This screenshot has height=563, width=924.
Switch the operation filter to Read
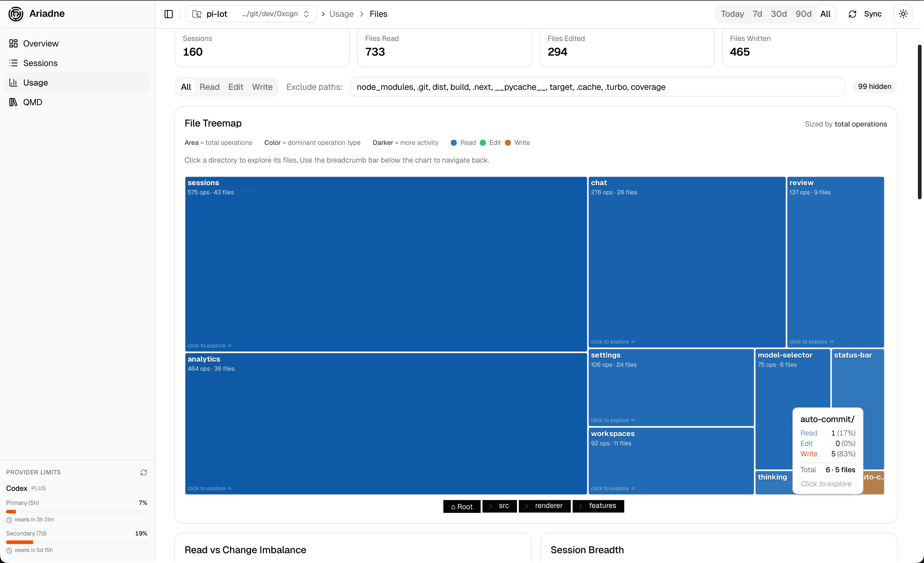[210, 86]
